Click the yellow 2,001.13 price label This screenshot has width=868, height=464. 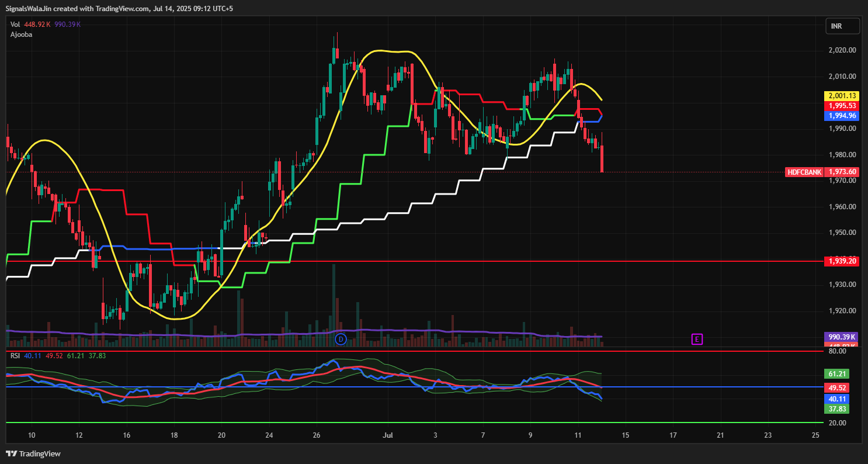842,96
